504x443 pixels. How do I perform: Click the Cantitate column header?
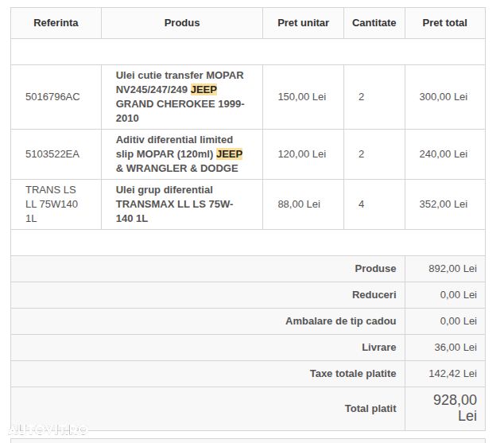click(x=374, y=23)
